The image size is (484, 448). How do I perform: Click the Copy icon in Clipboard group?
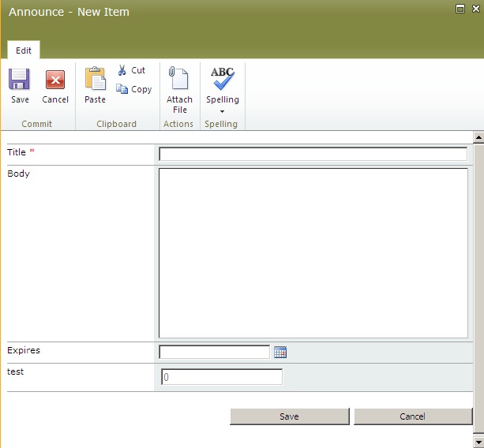tap(122, 89)
